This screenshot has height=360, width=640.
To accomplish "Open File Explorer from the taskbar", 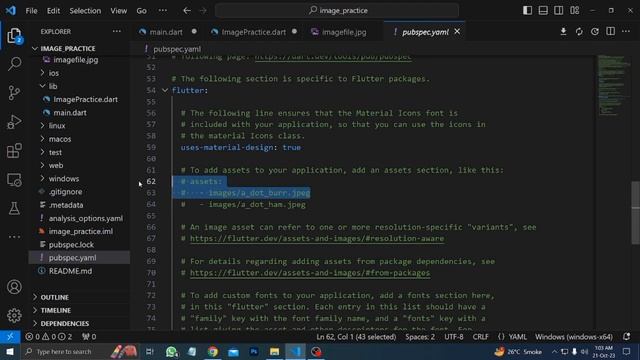I will pos(274,351).
